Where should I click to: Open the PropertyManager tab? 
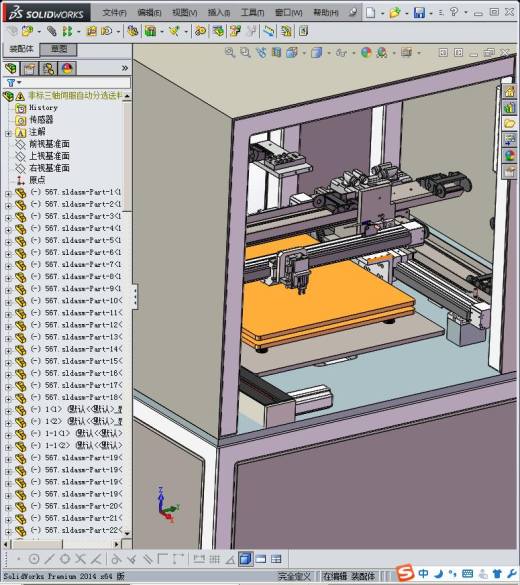click(x=29, y=69)
